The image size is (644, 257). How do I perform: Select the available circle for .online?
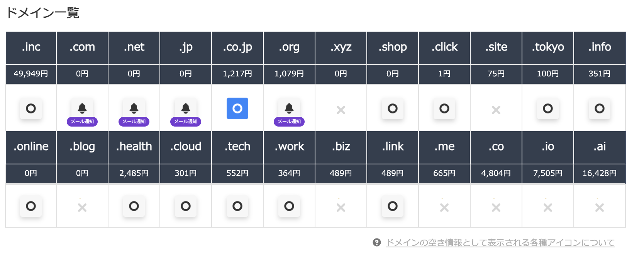click(31, 206)
